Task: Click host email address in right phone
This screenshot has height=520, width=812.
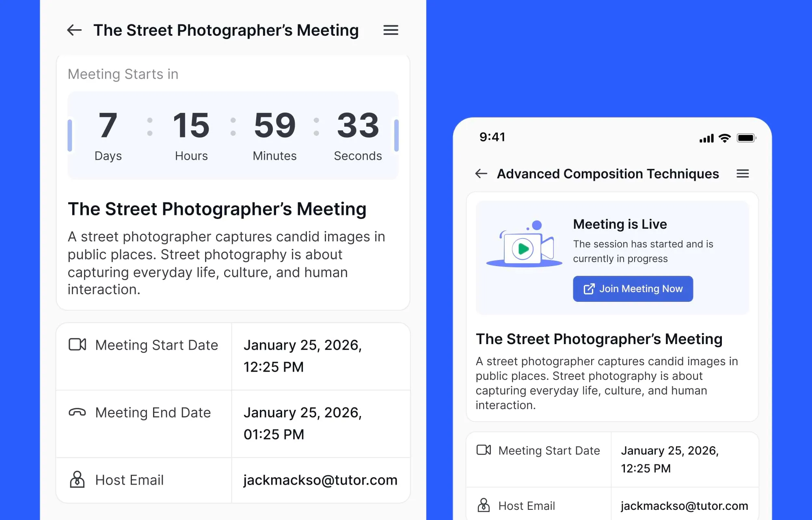Action: [x=684, y=506]
